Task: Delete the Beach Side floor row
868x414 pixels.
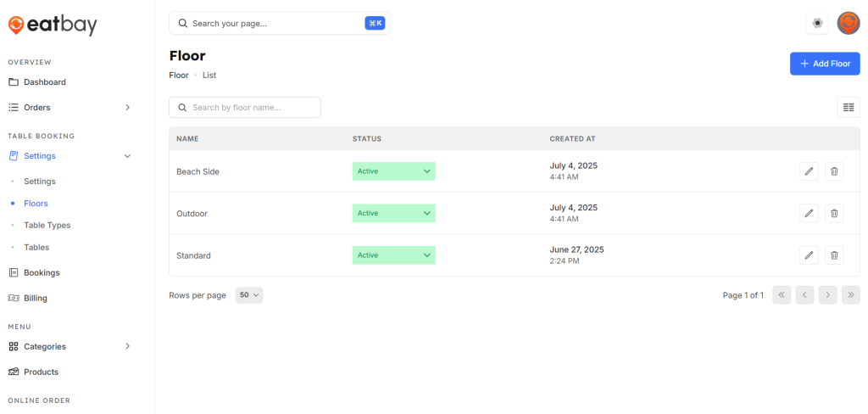Action: point(834,171)
